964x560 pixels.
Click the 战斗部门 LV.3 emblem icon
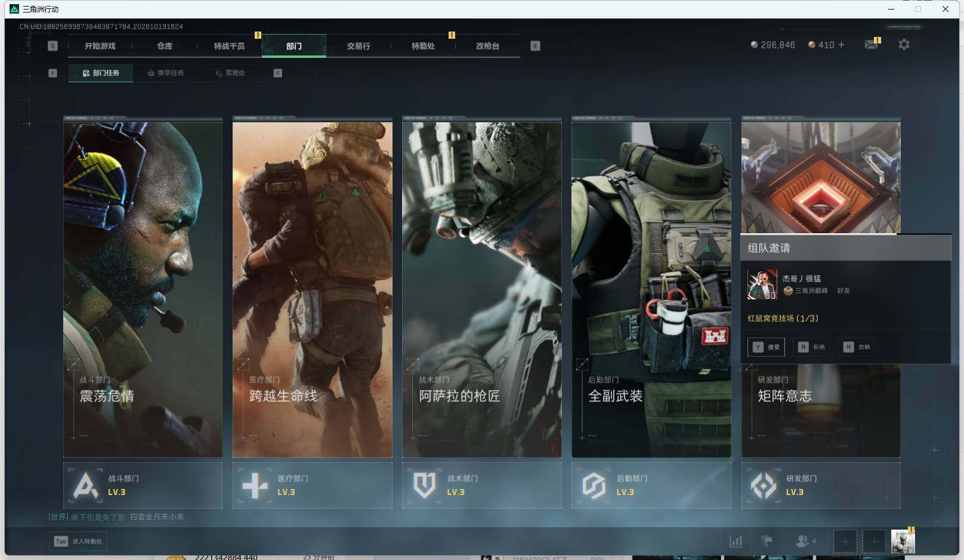pyautogui.click(x=85, y=485)
